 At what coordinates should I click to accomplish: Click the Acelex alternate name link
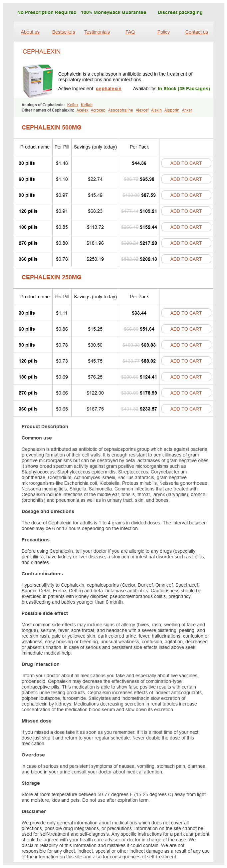(82, 110)
